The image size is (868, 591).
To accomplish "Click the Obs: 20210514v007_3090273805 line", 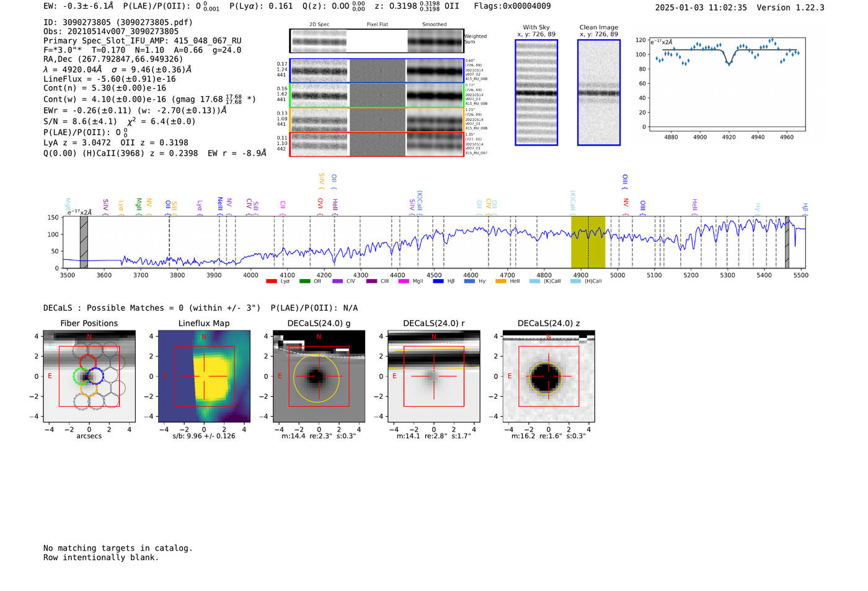I will coord(111,32).
